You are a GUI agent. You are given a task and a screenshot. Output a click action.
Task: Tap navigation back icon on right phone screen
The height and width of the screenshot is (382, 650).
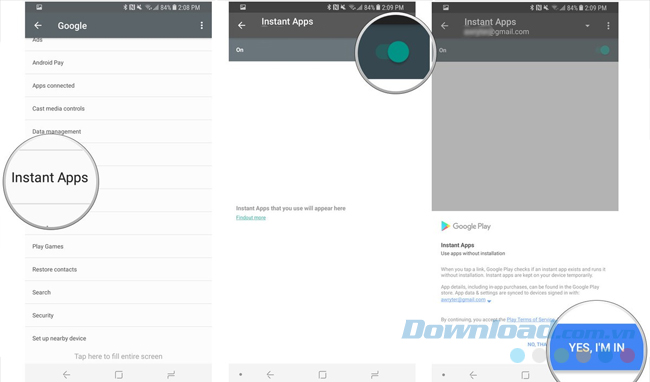473,375
